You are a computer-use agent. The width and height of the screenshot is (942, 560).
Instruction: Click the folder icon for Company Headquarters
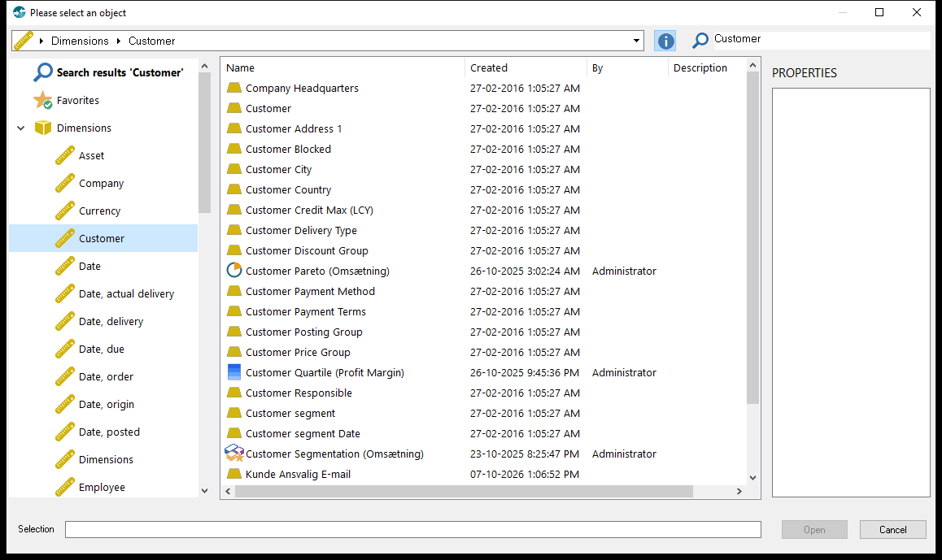pyautogui.click(x=234, y=89)
